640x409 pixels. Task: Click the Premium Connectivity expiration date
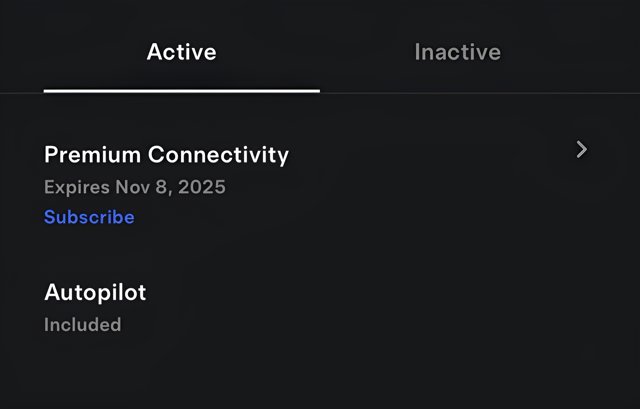pyautogui.click(x=134, y=187)
